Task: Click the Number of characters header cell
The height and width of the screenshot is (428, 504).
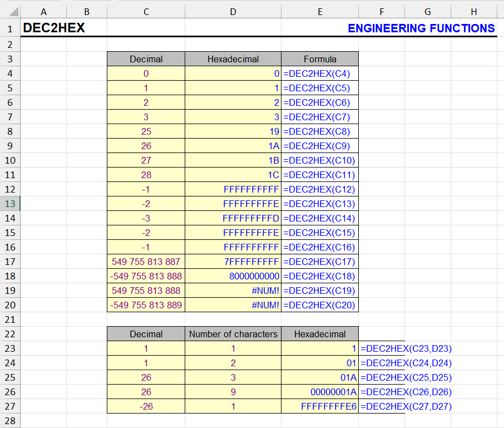Action: pos(233,334)
